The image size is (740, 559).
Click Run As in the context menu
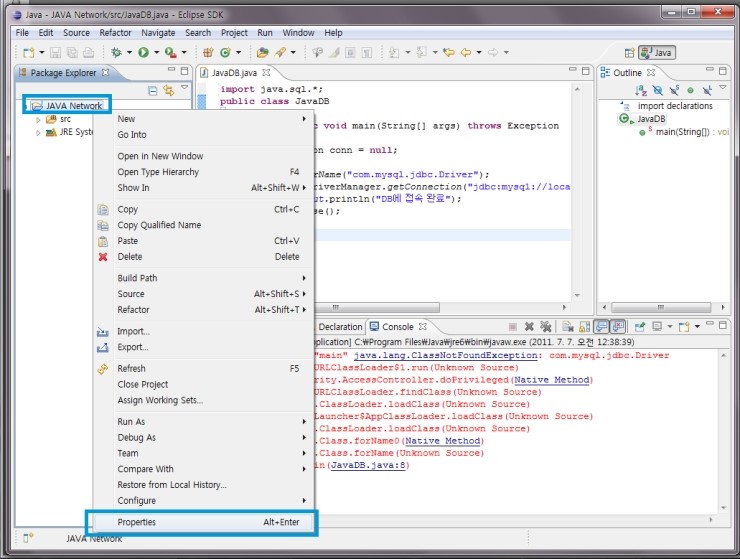pyautogui.click(x=203, y=422)
